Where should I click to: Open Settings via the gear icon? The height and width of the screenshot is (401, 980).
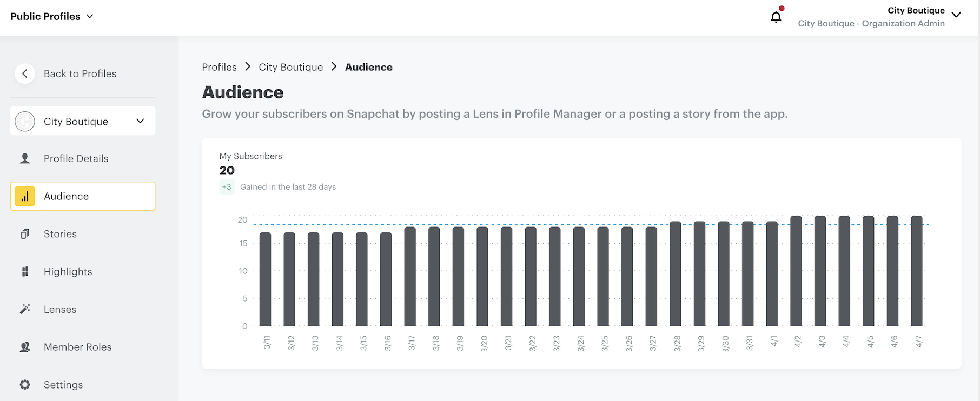(25, 384)
